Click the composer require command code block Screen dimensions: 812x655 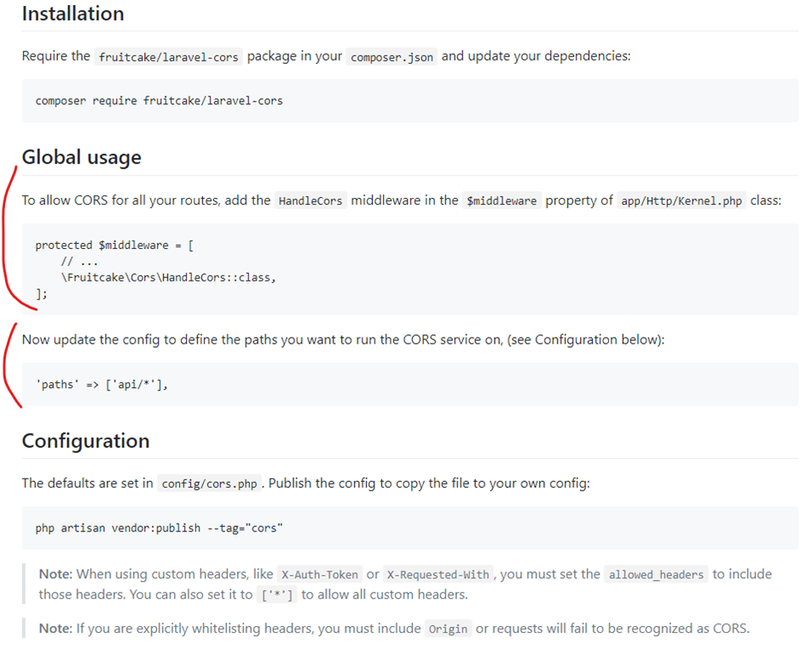159,101
